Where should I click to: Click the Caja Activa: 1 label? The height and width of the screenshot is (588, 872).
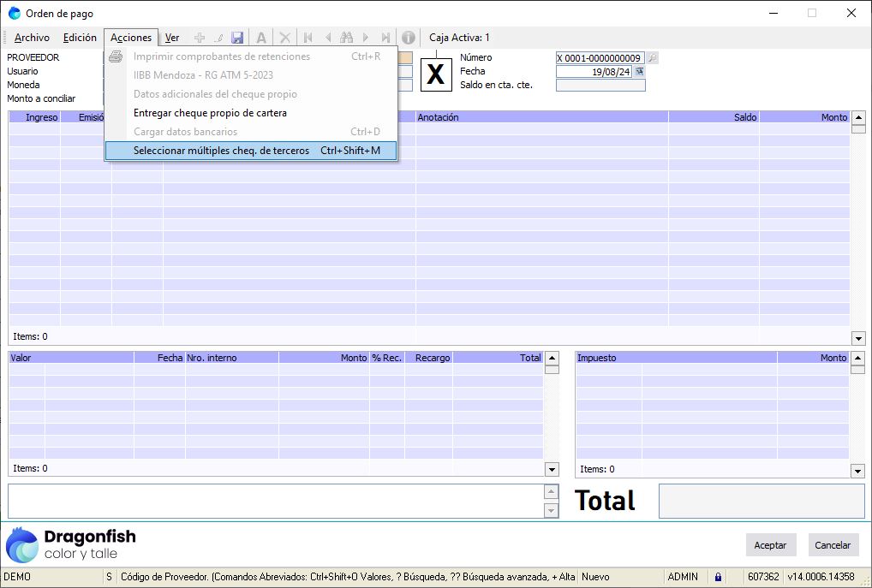[459, 38]
